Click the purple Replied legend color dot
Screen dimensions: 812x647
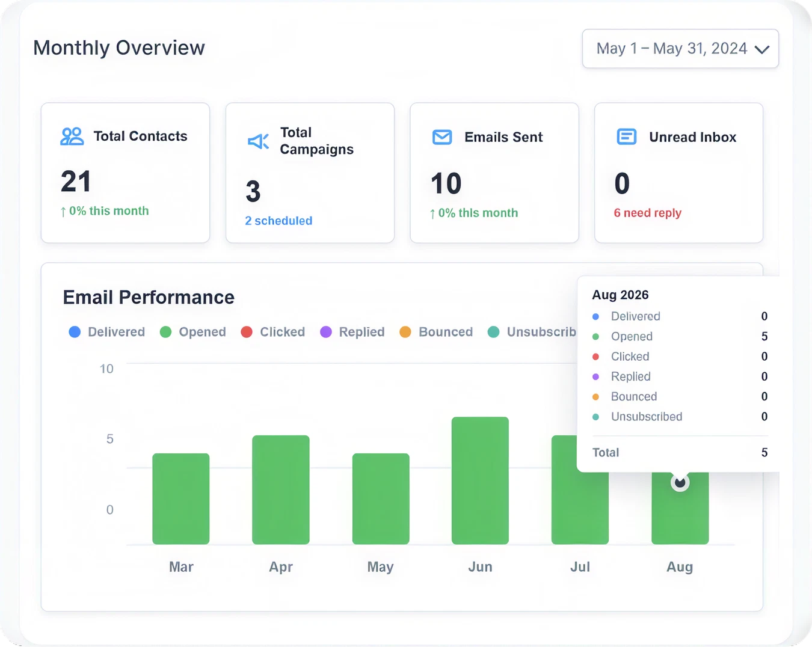click(326, 332)
